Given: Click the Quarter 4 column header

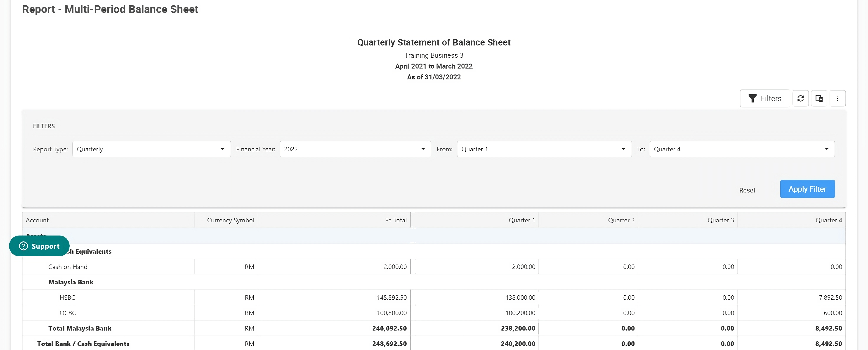Looking at the screenshot, I should 791,220.
